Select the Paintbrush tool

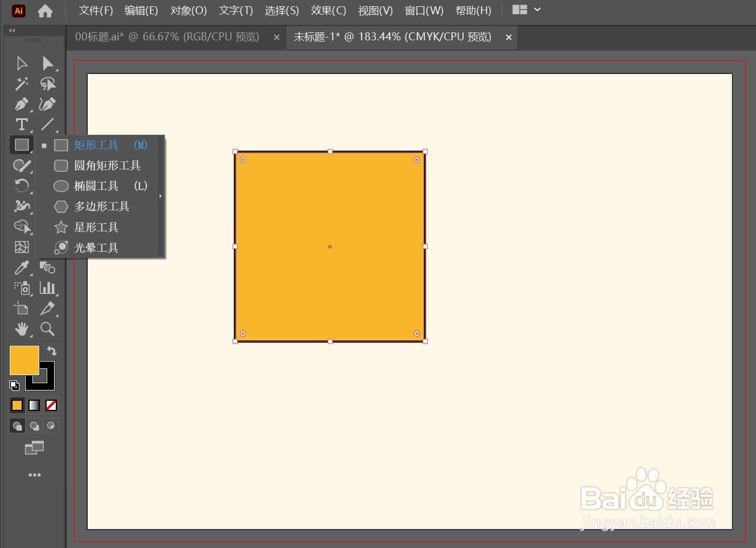pos(22,165)
